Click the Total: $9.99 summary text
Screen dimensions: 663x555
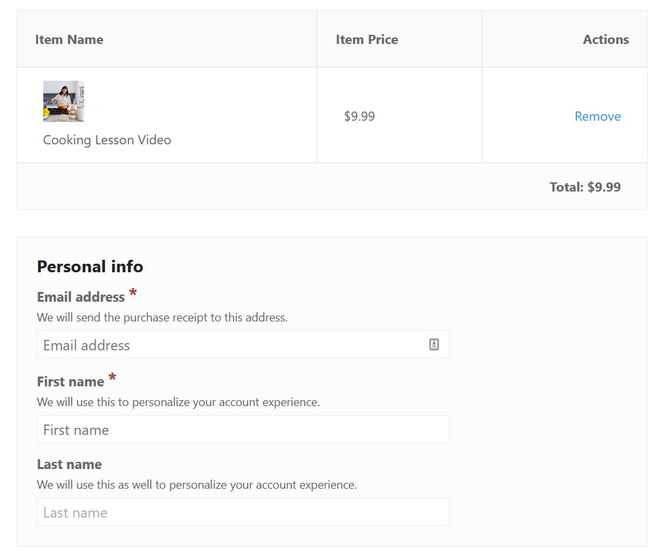pyautogui.click(x=584, y=186)
